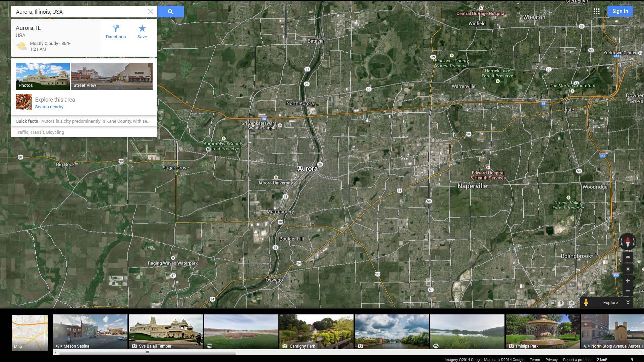Screen dimensions: 644x362
Task: Grab the Pegman Street View icon
Action: click(586, 302)
